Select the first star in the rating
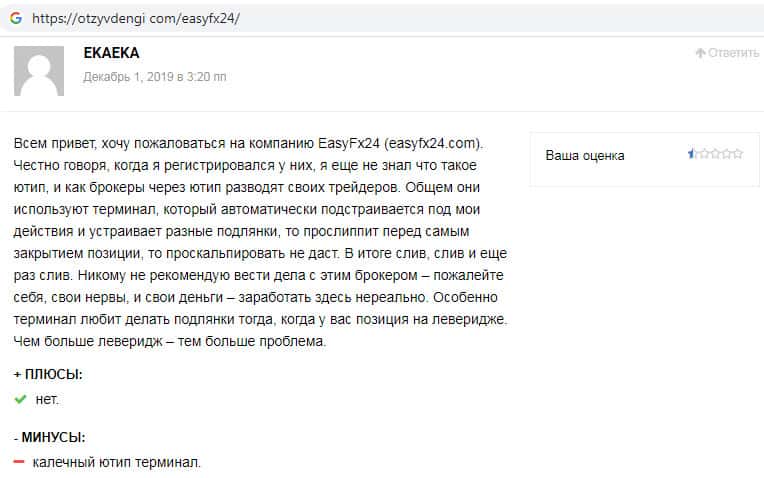This screenshot has width=764, height=478. point(692,154)
